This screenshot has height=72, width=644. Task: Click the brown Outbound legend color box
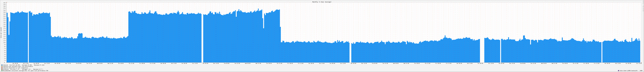tap(2, 69)
